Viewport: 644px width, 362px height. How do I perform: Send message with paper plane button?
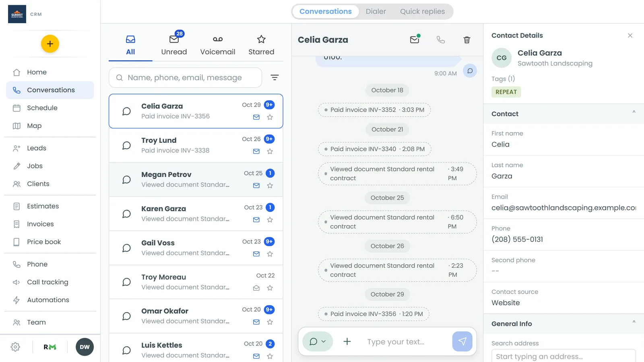pos(462,341)
